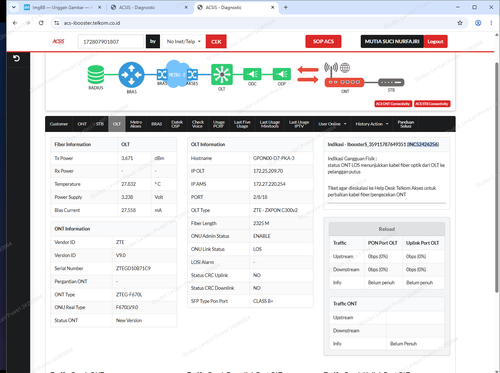This screenshot has width=500, height=373.
Task: Click serial number ZTEGD10871C9
Action: (133, 268)
